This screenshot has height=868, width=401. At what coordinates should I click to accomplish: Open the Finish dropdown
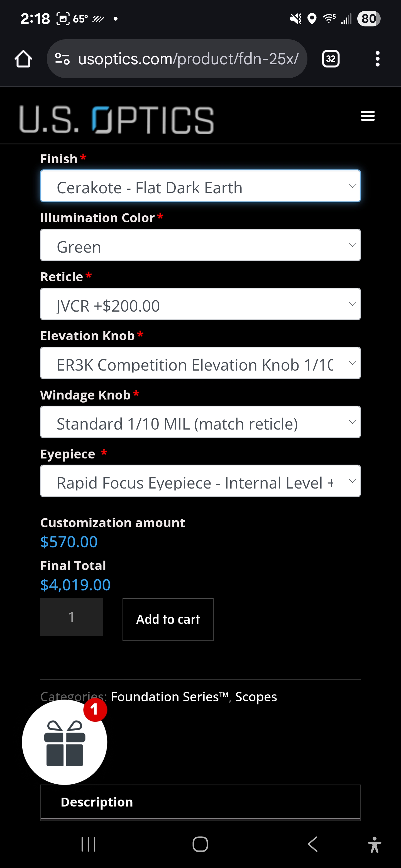[x=200, y=186]
